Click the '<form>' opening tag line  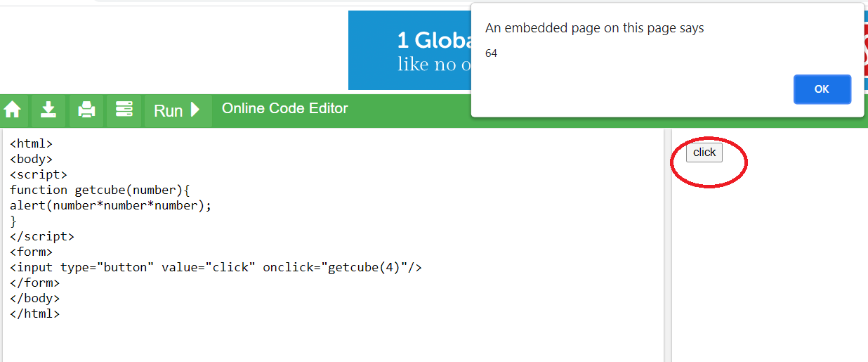[31, 252]
